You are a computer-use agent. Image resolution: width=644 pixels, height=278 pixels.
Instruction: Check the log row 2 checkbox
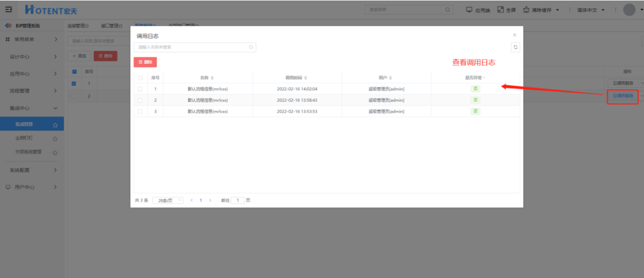coord(141,100)
